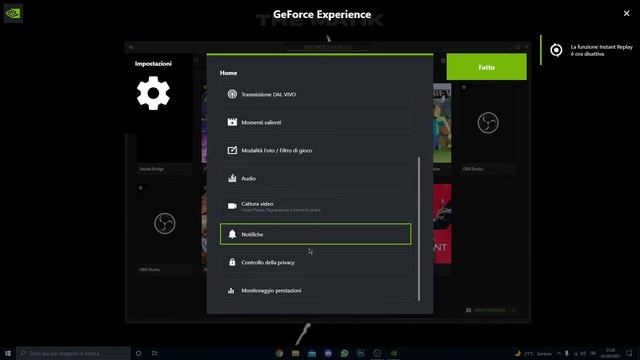
Task: Open the Momenti salienti settings
Action: click(315, 122)
